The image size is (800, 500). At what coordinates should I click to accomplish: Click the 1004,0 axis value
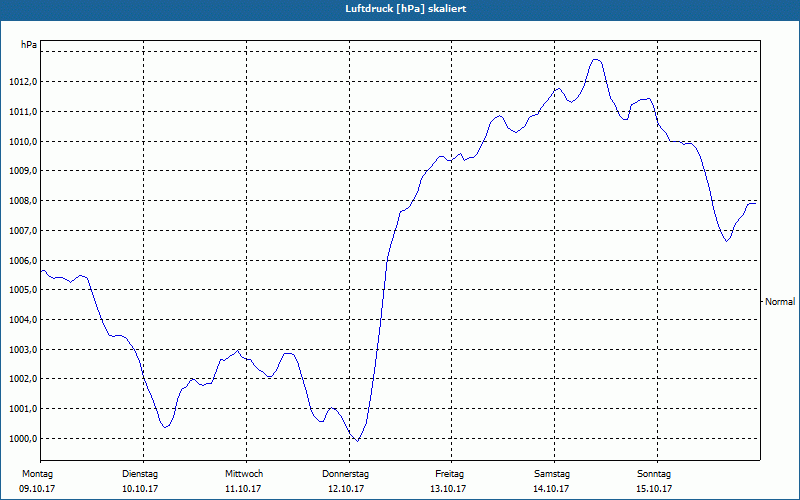pos(23,320)
